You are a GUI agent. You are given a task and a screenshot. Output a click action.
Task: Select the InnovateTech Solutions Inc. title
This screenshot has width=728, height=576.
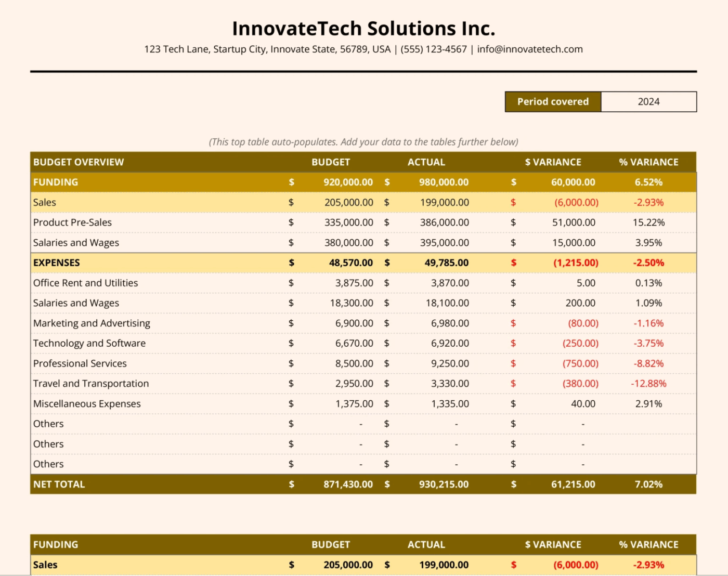click(363, 29)
